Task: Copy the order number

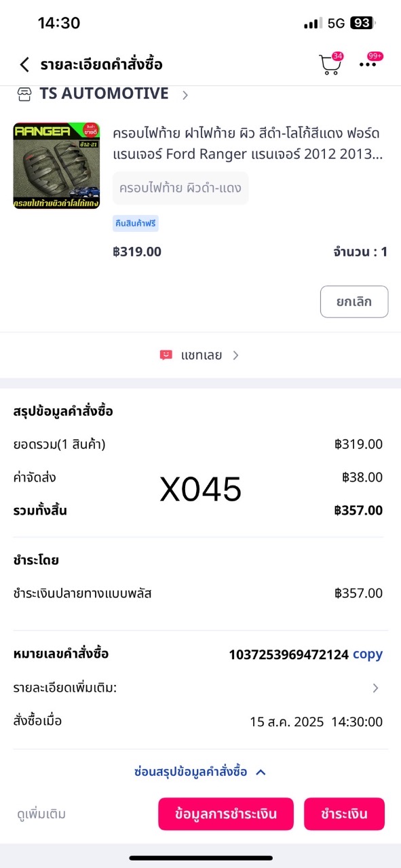Action: click(368, 654)
